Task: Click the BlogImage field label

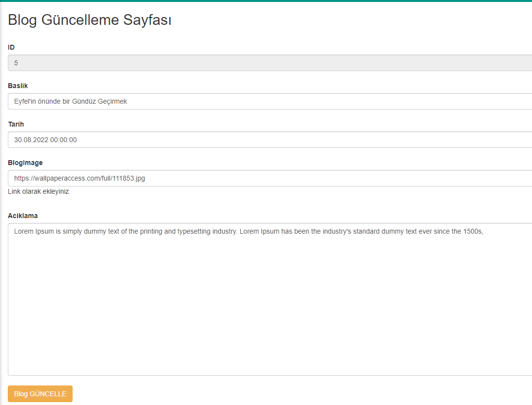Action: pyautogui.click(x=25, y=163)
